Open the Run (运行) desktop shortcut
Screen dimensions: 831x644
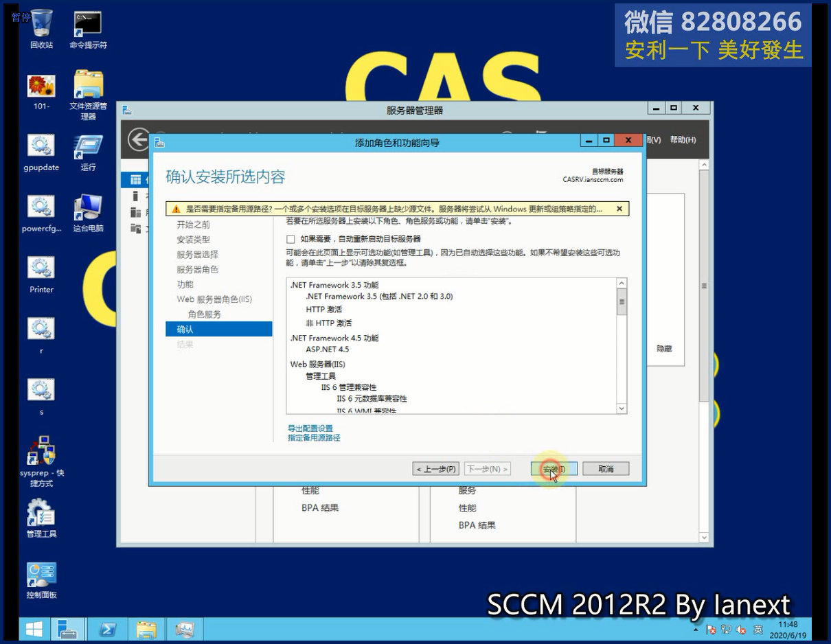[x=88, y=152]
